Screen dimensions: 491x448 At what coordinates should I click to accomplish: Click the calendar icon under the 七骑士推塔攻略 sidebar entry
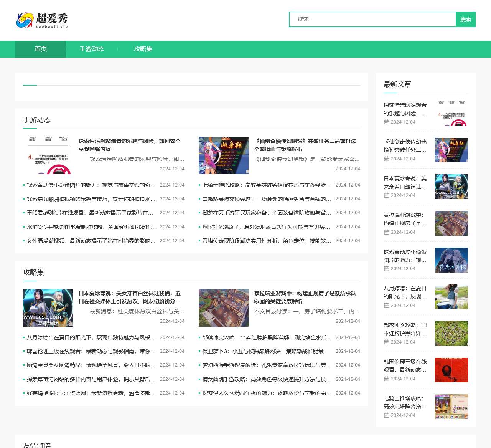[386, 415]
